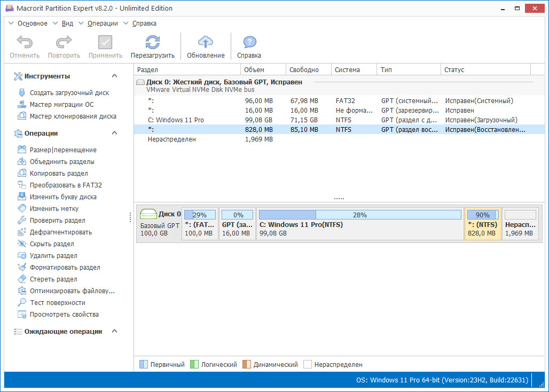Click the Перезагрузить refresh icon
This screenshot has width=549, height=392.
click(153, 42)
